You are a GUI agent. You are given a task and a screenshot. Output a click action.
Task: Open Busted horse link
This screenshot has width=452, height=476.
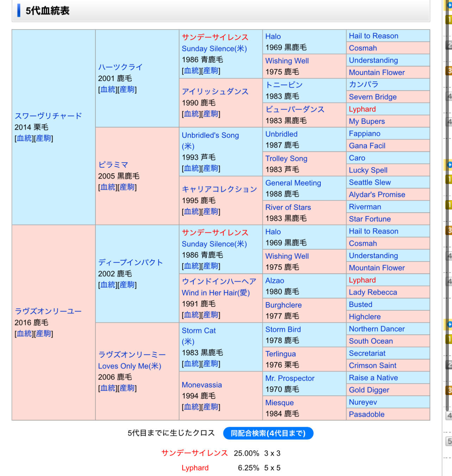click(360, 305)
